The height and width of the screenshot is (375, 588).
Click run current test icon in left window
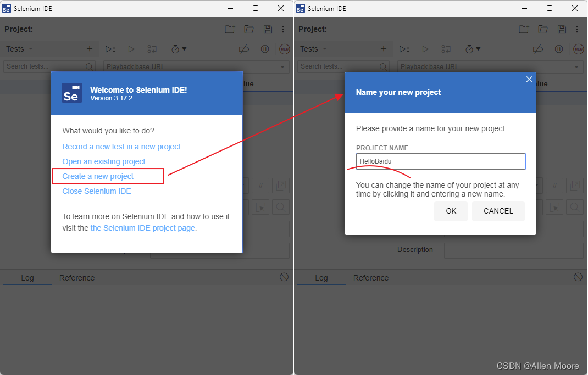click(131, 49)
